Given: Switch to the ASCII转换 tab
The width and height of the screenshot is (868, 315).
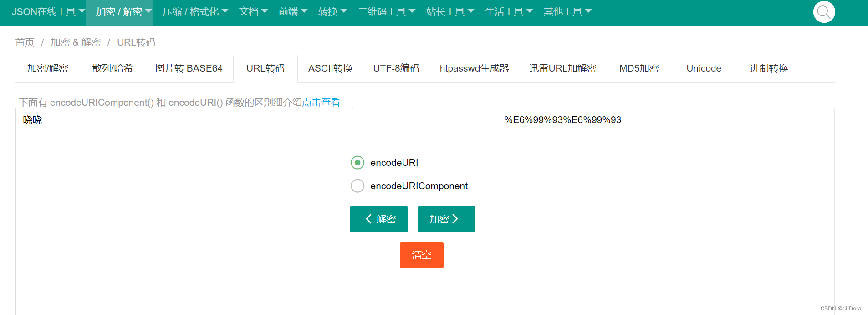Looking at the screenshot, I should [330, 68].
